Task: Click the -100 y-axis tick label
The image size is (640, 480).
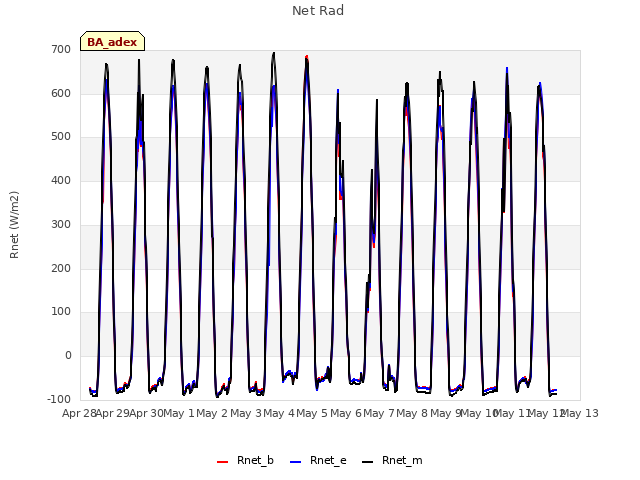Action: point(59,399)
